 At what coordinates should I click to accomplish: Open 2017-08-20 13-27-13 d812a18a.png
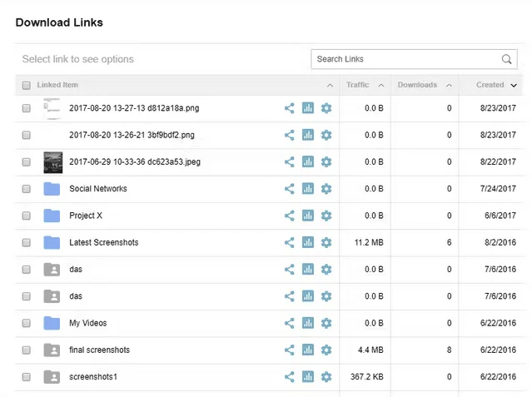[134, 108]
